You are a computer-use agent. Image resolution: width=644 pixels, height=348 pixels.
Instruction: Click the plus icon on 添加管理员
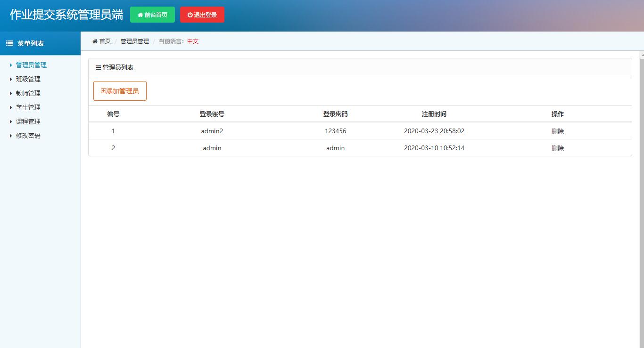click(104, 90)
